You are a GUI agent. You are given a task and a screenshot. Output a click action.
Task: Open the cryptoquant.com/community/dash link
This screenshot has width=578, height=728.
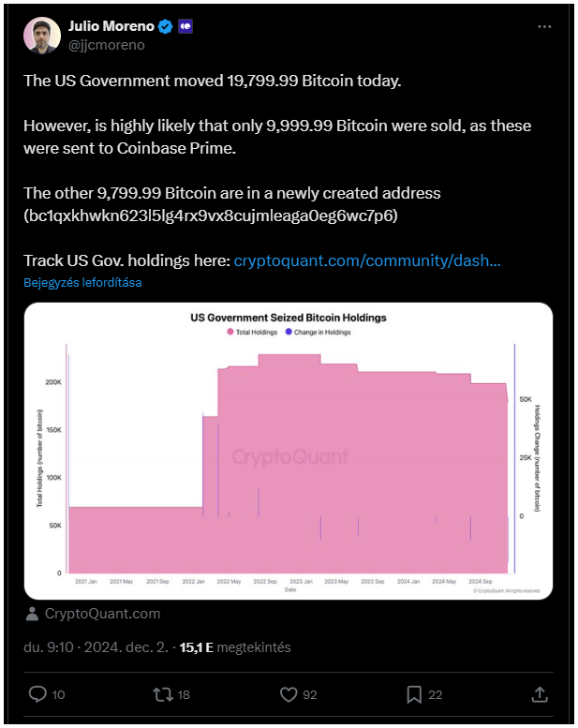pyautogui.click(x=367, y=260)
